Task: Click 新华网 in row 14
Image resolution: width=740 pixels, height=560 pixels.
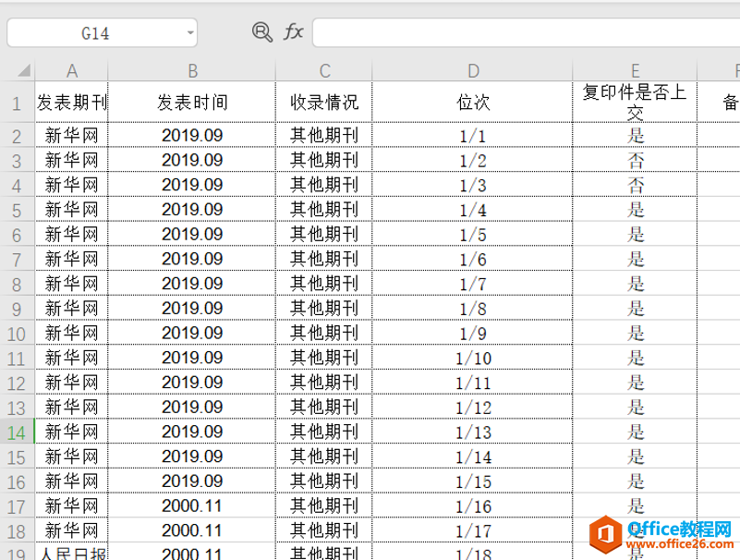Action: click(72, 432)
